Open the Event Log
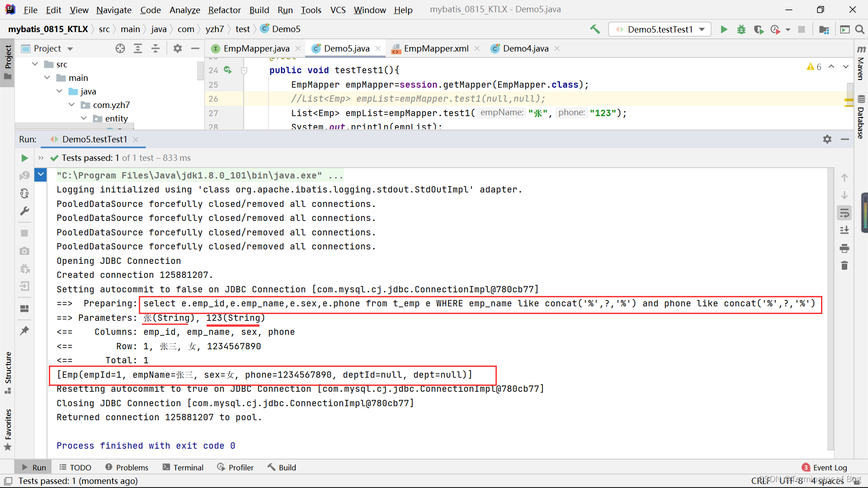The height and width of the screenshot is (488, 868). [824, 468]
